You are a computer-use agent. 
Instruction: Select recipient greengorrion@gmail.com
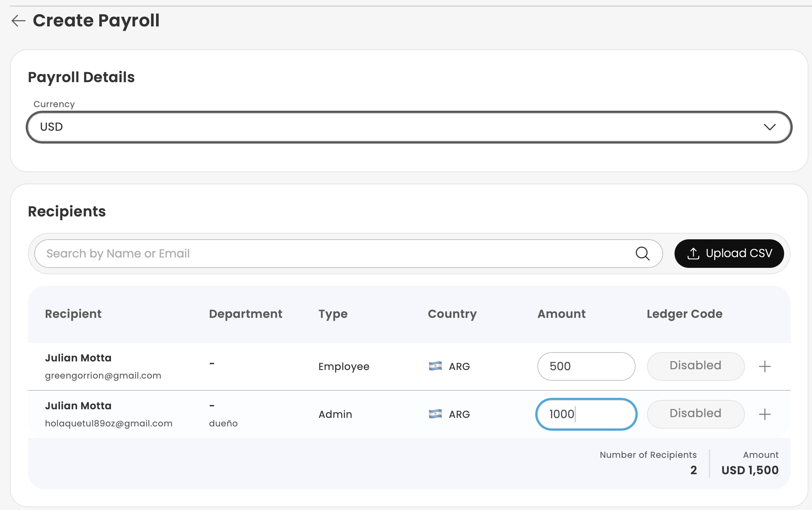coord(103,375)
